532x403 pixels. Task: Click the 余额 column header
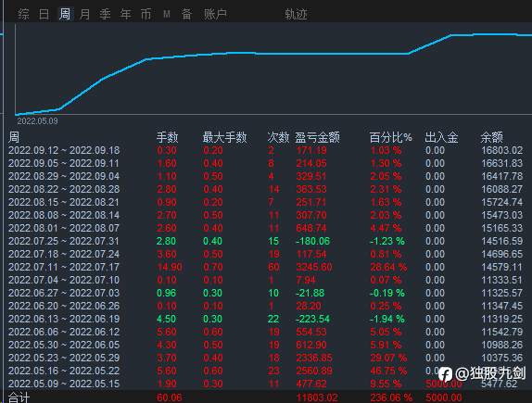(x=491, y=137)
